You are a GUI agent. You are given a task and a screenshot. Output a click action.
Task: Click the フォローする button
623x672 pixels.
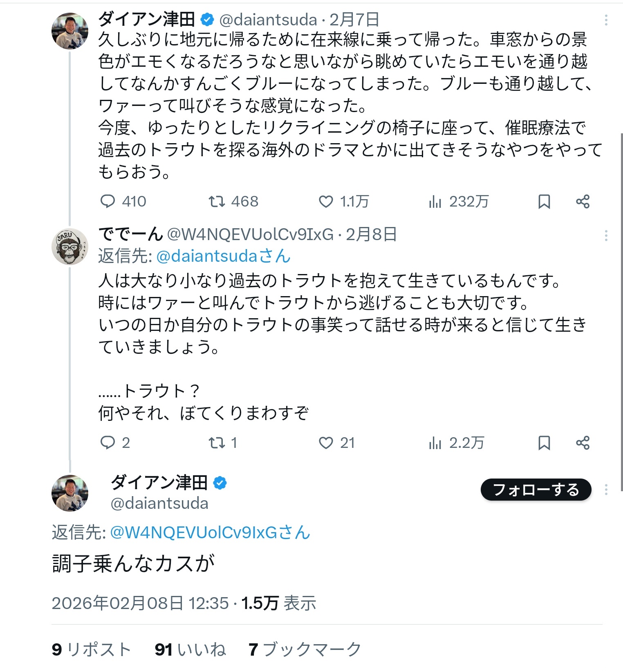point(536,490)
